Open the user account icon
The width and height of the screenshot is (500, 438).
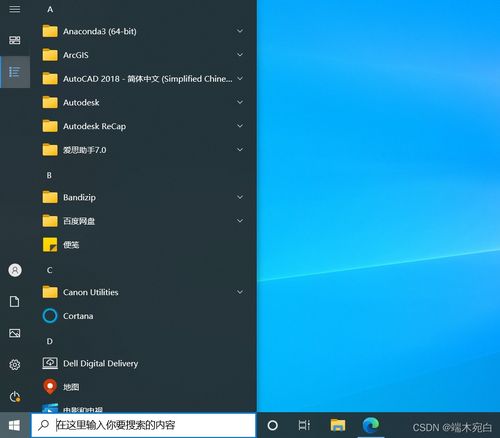(15, 270)
